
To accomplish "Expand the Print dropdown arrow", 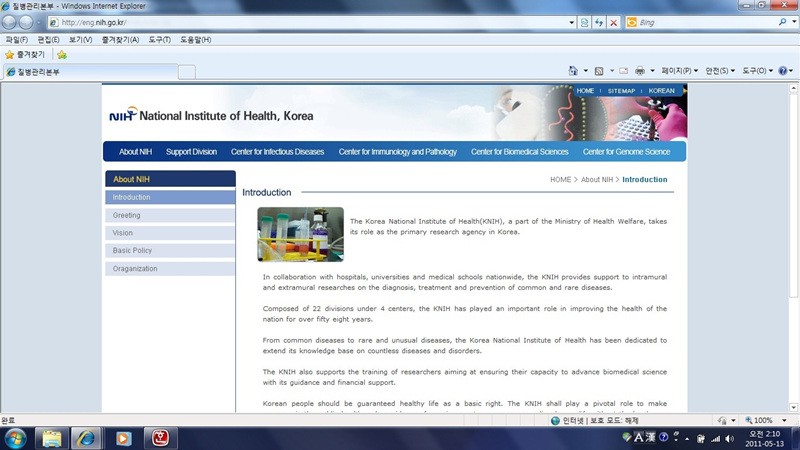I will click(x=652, y=71).
